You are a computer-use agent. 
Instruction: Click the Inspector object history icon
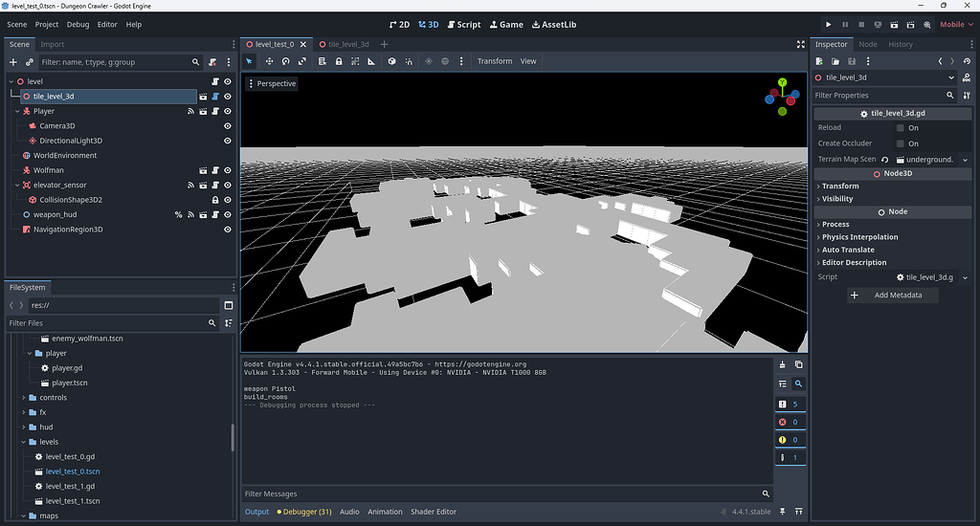967,61
